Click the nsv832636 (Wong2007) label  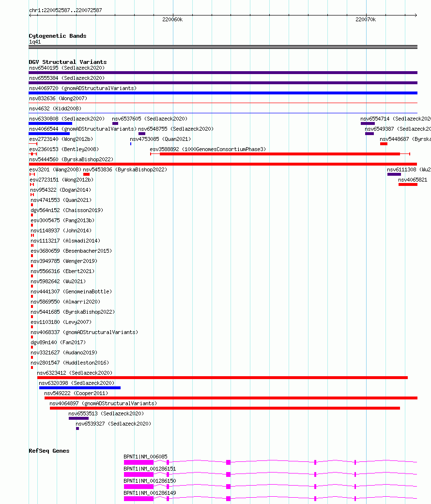coord(58,98)
